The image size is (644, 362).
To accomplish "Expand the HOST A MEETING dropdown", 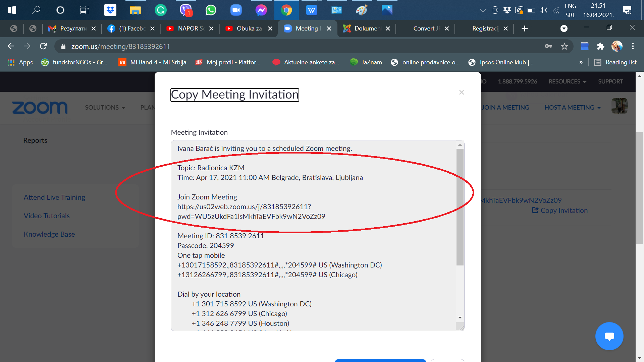I will pos(573,107).
